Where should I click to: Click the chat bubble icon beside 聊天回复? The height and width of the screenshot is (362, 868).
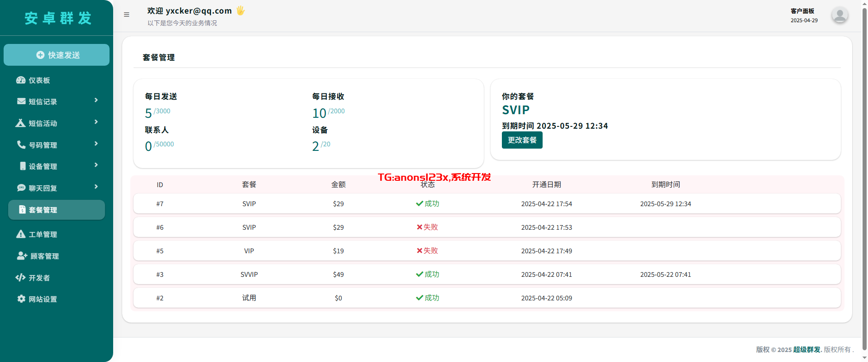[21, 188]
